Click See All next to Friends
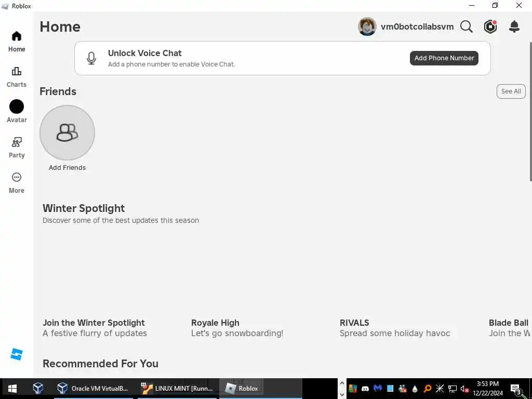The height and width of the screenshot is (399, 532). coord(511,91)
